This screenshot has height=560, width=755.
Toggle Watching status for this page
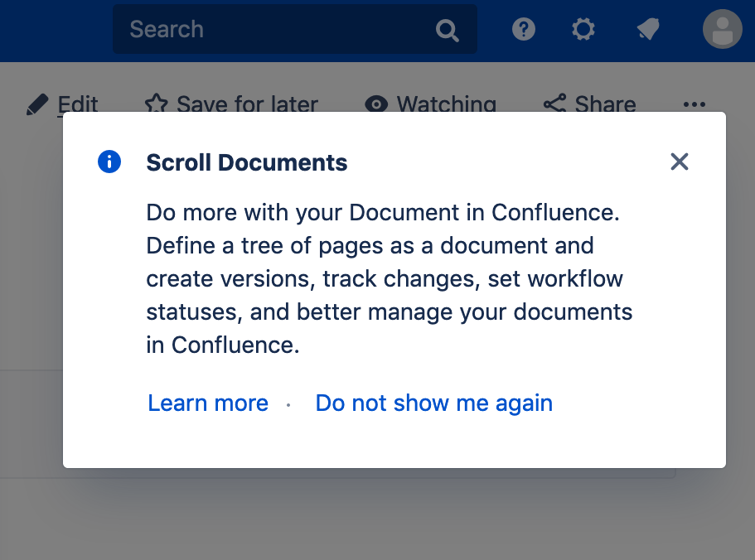(430, 104)
